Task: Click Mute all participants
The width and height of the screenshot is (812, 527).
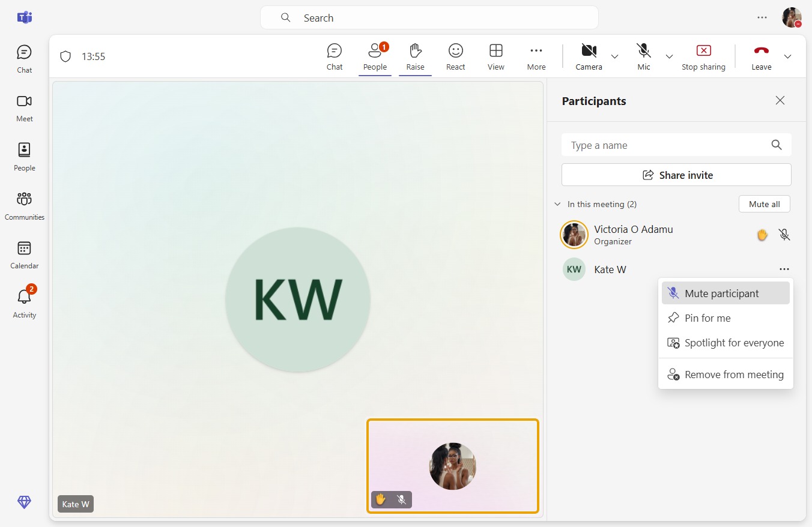Action: point(764,204)
